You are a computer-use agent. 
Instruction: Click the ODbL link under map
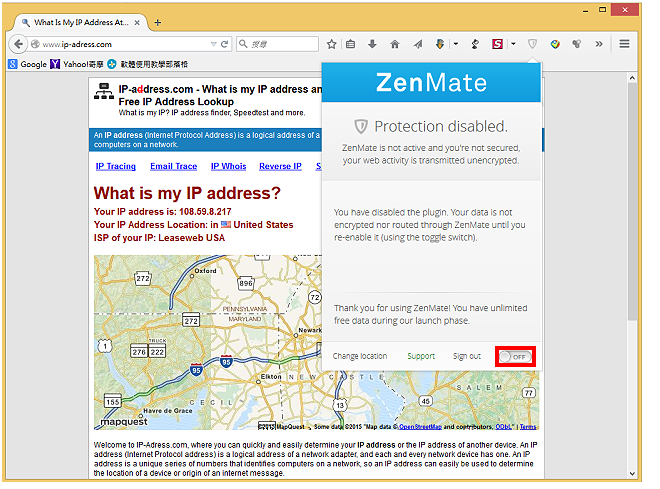point(503,427)
